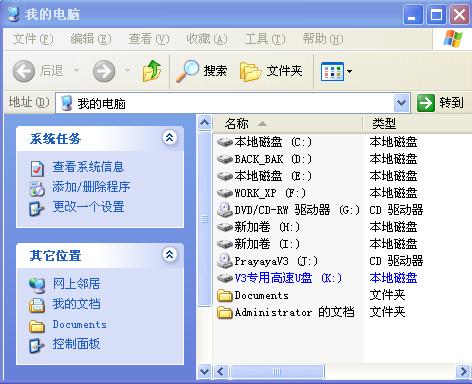Screen dimensions: 472x384
Task: Open the 文件(F) menu
Action: tap(33, 39)
